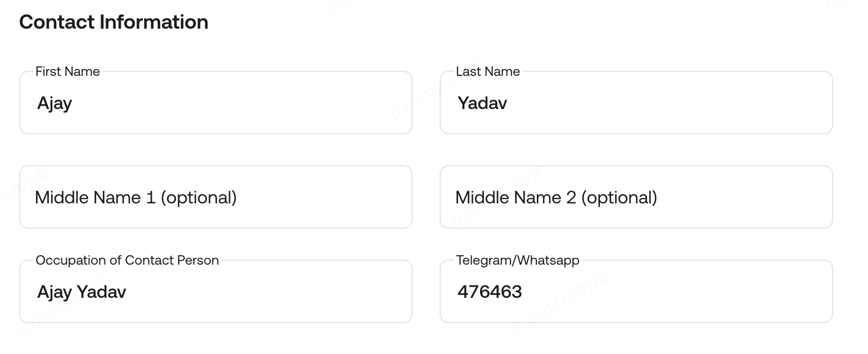Screen dimensions: 868x354
Task: Click the 'Yadav' text in Last Name
Action: [x=482, y=103]
